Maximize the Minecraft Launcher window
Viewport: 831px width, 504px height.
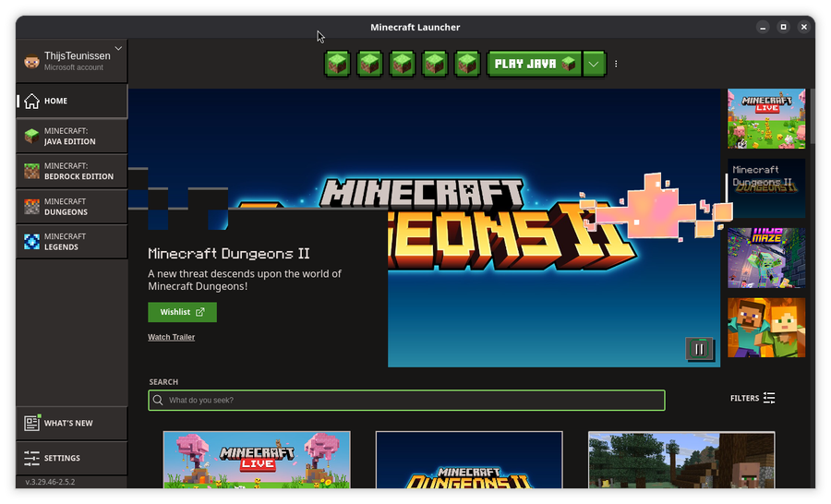point(783,27)
